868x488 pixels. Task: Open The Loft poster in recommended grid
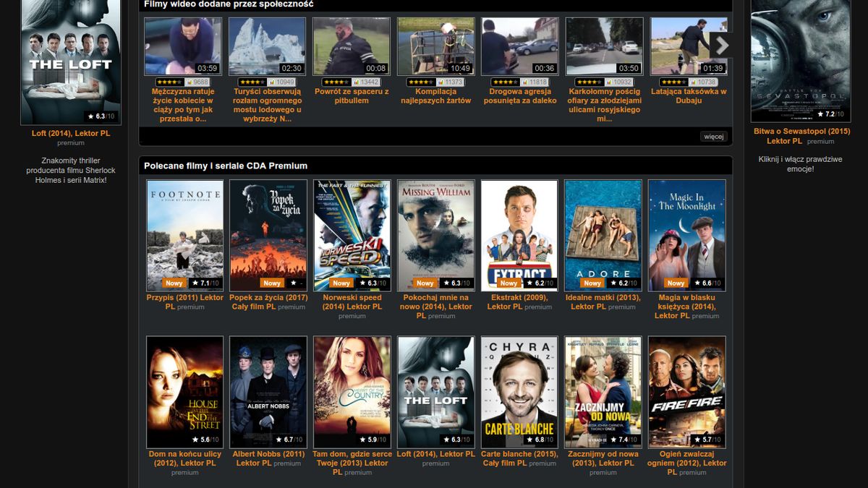pyautogui.click(x=436, y=392)
